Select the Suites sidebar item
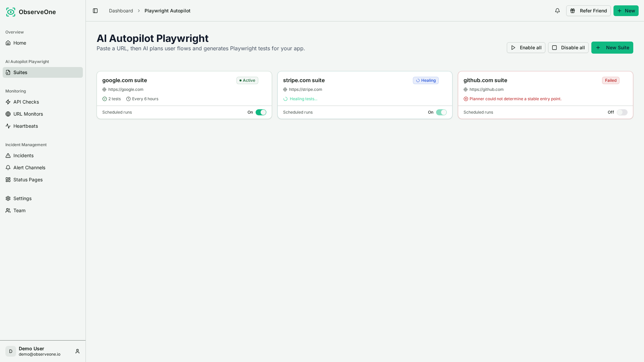Image resolution: width=644 pixels, height=362 pixels. [x=43, y=72]
